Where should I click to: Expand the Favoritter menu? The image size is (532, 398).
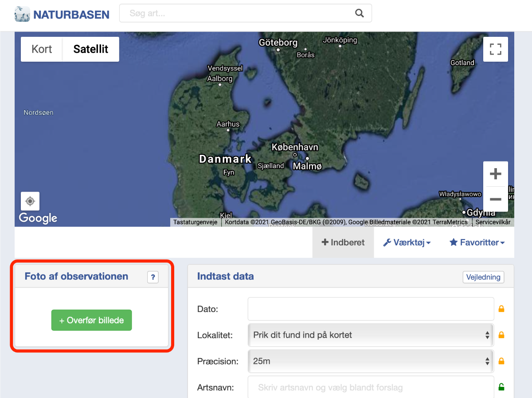click(x=477, y=243)
